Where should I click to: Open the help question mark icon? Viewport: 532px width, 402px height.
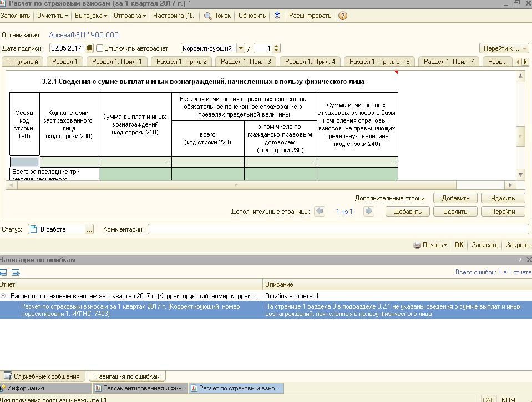[x=343, y=16]
